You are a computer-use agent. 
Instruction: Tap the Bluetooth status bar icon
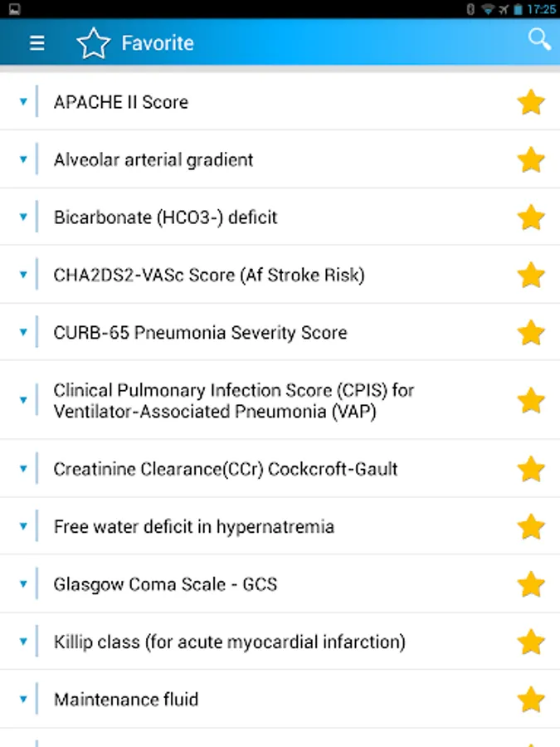click(470, 9)
